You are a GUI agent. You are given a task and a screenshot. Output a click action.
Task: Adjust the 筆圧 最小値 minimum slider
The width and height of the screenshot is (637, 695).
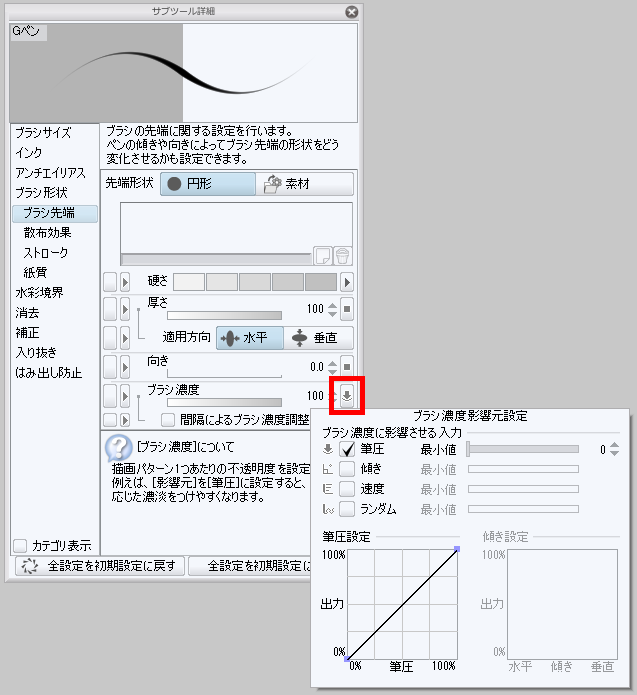click(523, 449)
